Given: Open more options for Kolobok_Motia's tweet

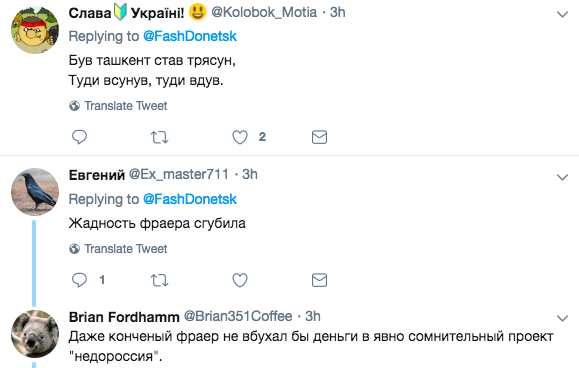Looking at the screenshot, I should pyautogui.click(x=562, y=14).
